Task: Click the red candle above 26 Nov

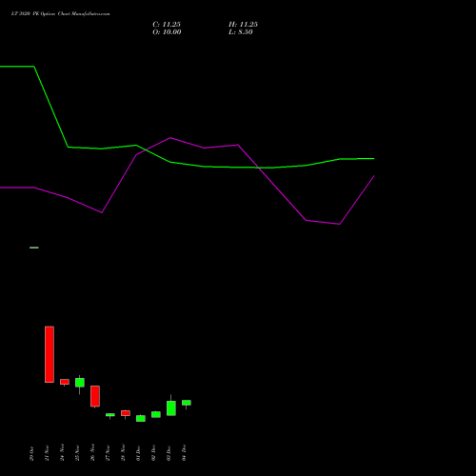Action: [x=95, y=396]
